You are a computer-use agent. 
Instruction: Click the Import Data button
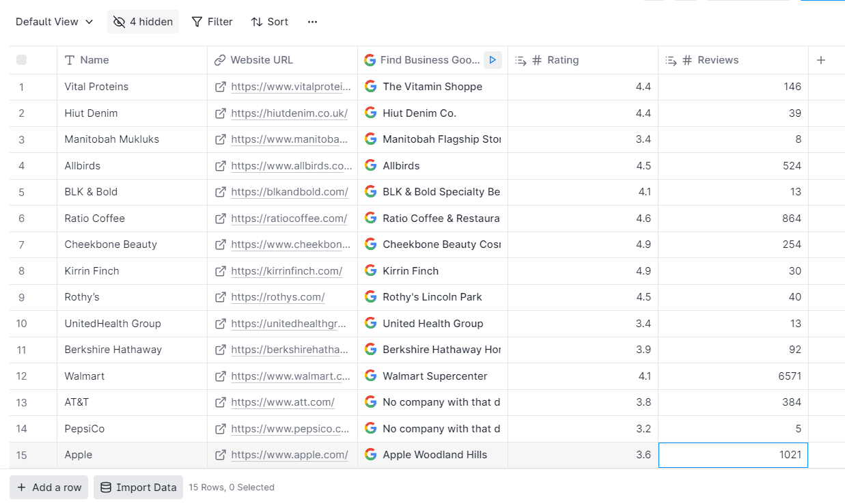click(139, 488)
